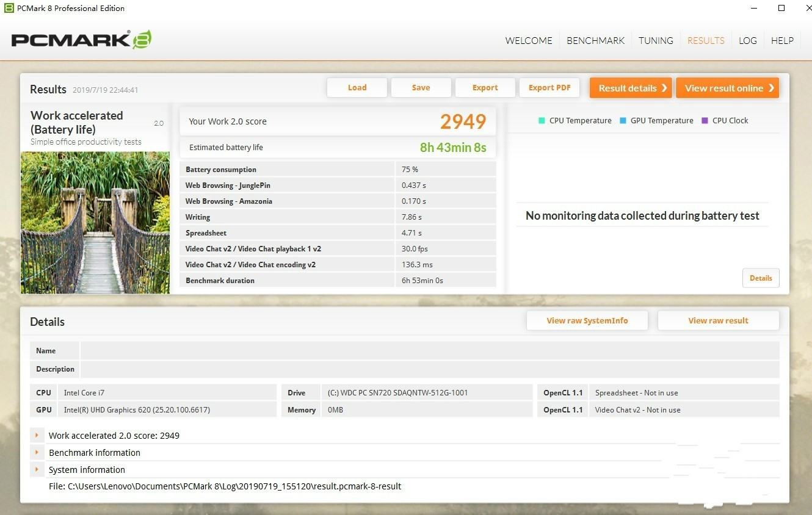
Task: Click Web Browsing - JunglePin row label
Action: tap(228, 185)
